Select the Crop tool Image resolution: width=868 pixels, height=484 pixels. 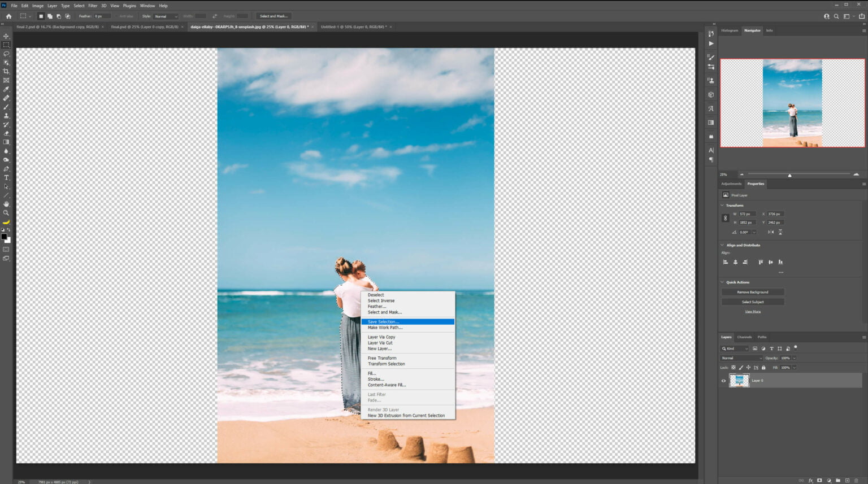[6, 72]
